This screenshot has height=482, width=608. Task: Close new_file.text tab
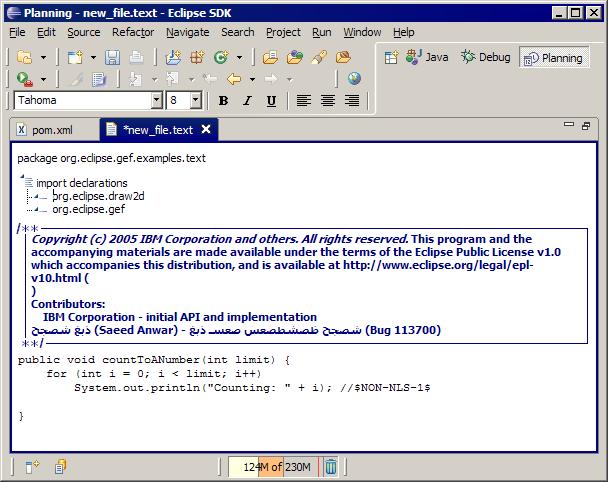click(x=206, y=129)
